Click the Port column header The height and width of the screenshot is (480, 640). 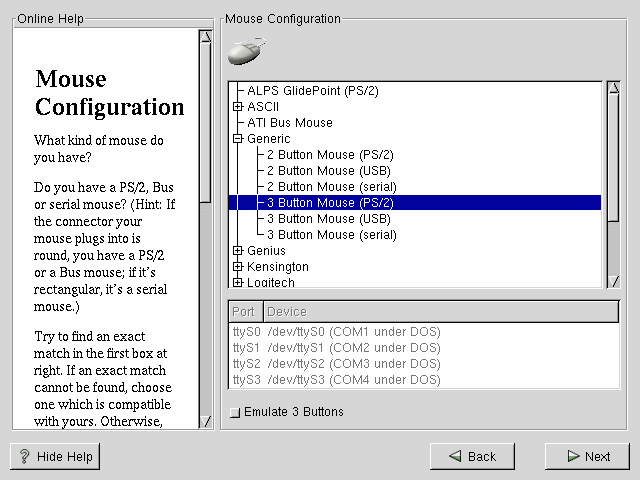pyautogui.click(x=244, y=311)
